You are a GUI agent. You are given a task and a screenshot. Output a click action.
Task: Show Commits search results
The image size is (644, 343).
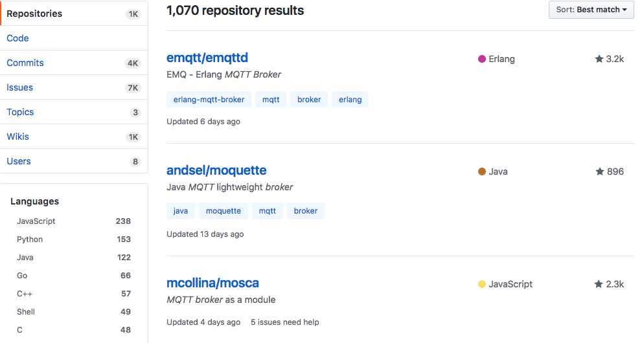(x=25, y=63)
